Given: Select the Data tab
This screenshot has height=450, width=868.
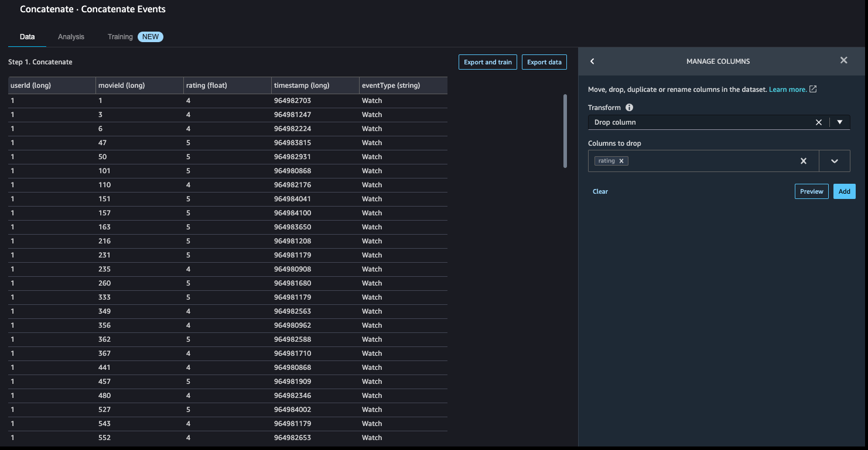Looking at the screenshot, I should (x=28, y=37).
